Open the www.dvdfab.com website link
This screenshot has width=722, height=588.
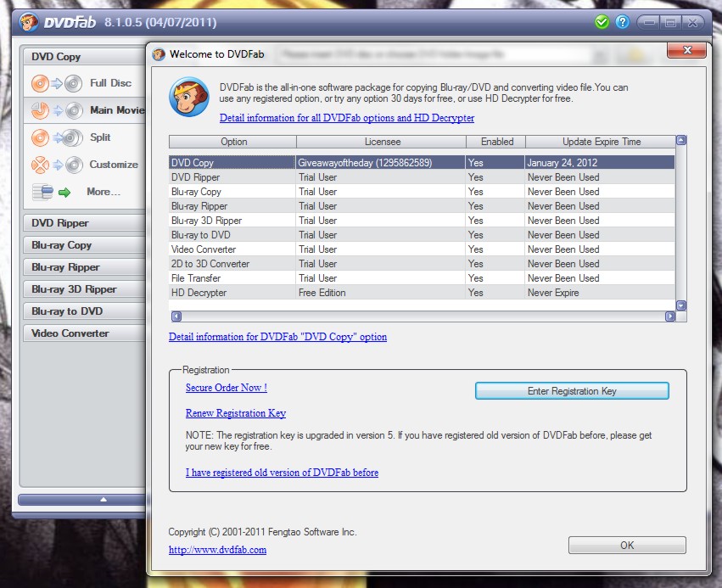pyautogui.click(x=217, y=550)
